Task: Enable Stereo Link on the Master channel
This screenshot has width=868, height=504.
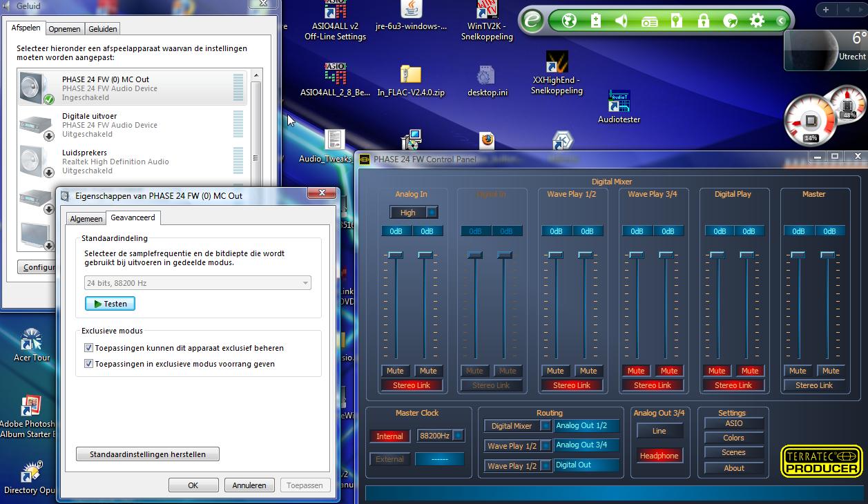Action: [814, 385]
